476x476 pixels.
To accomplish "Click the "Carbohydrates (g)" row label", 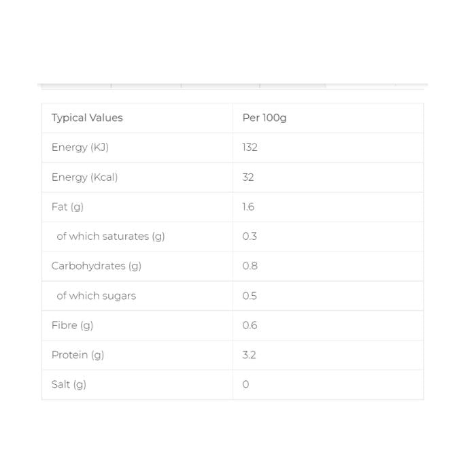I will pyautogui.click(x=97, y=266).
